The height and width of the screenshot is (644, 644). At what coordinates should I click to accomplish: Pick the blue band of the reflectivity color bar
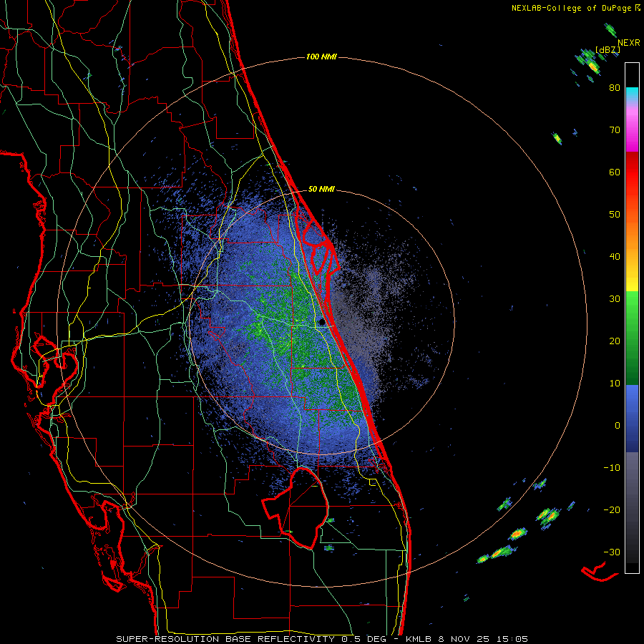(632, 418)
